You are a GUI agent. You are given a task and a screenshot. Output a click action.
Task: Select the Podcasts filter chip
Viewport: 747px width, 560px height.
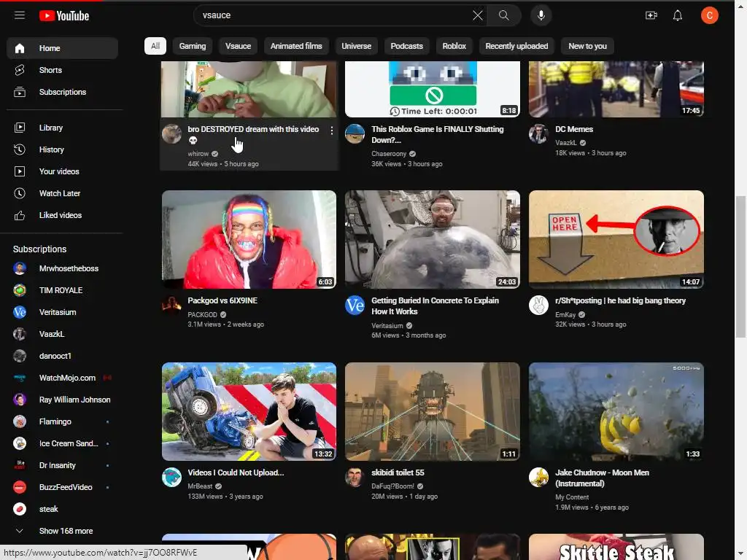(x=406, y=46)
